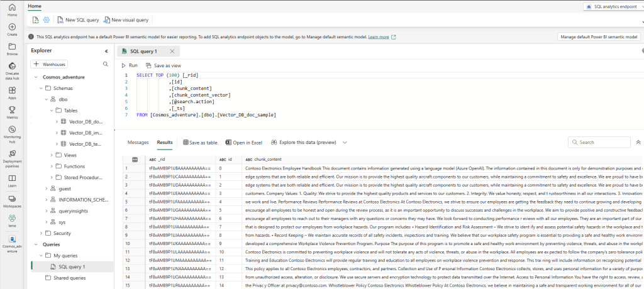Click the _rid column header
This screenshot has width=644, height=289.
179,160
